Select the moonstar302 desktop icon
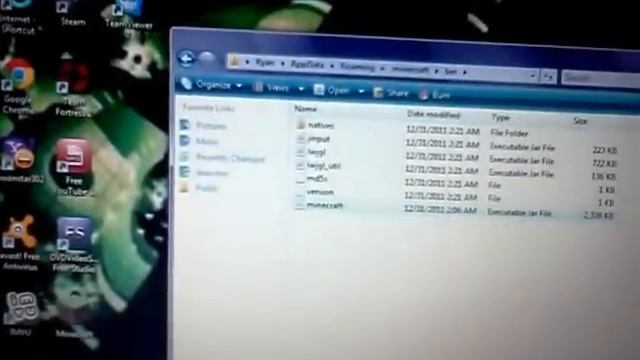This screenshot has height=360, width=640. tap(20, 161)
